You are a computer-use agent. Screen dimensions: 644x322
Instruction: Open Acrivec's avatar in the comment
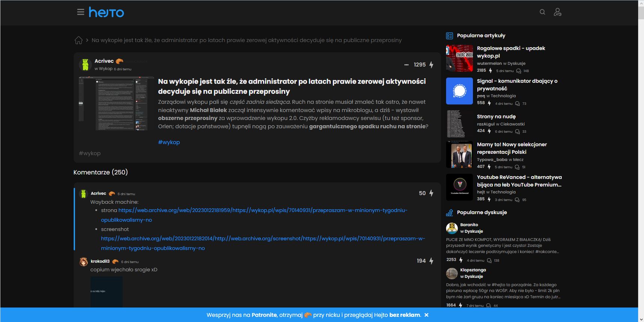click(x=83, y=194)
